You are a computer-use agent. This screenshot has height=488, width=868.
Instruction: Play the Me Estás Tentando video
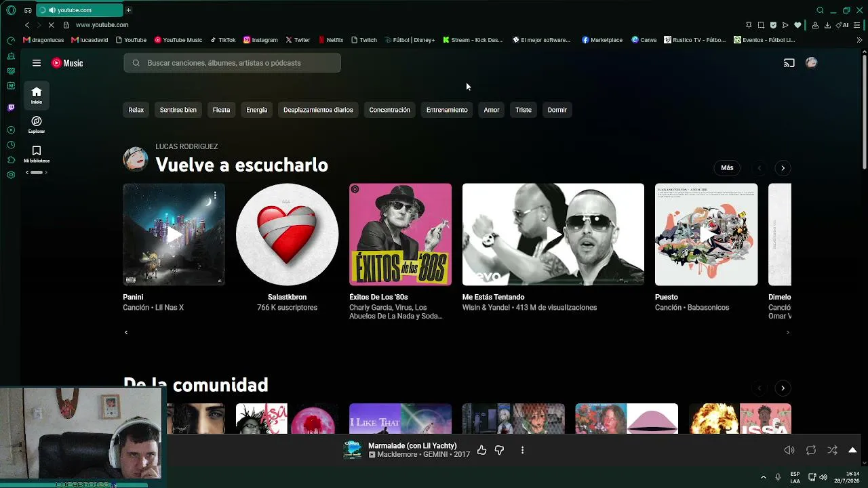pos(553,235)
